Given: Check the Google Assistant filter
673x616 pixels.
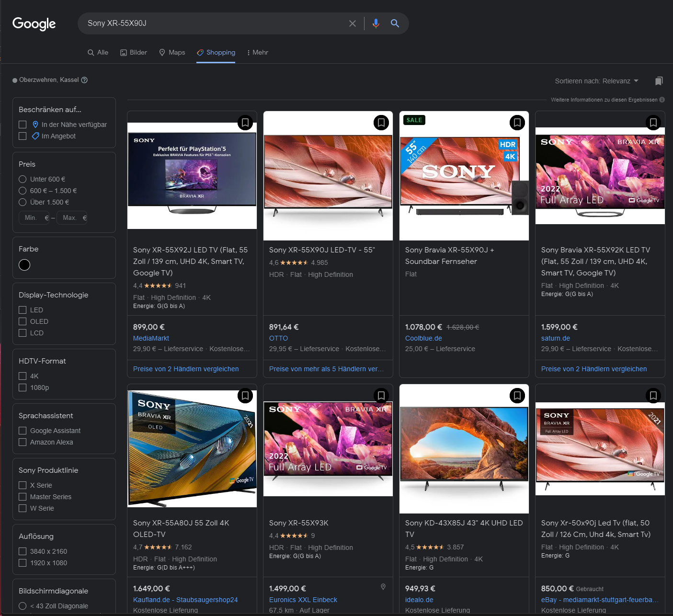Looking at the screenshot, I should [x=23, y=431].
